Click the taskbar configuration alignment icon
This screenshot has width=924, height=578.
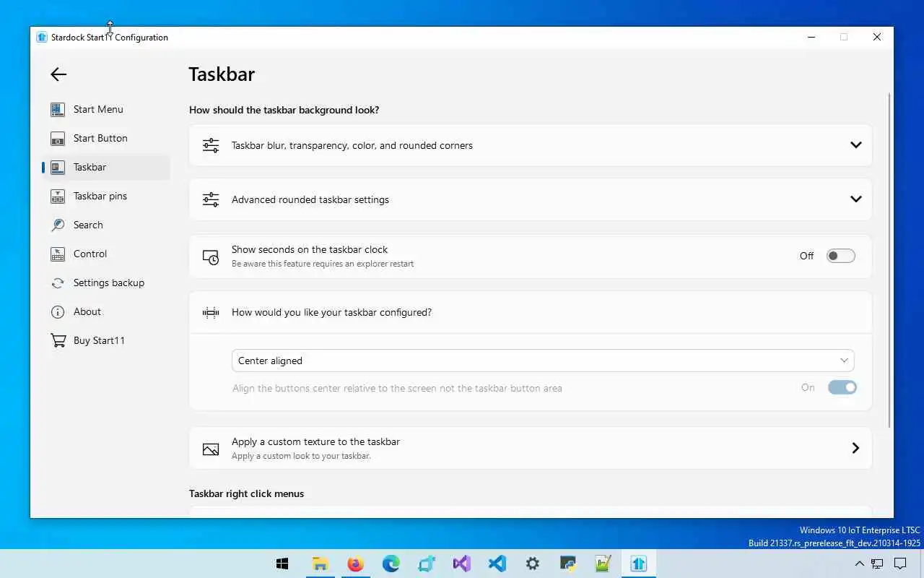click(x=210, y=312)
